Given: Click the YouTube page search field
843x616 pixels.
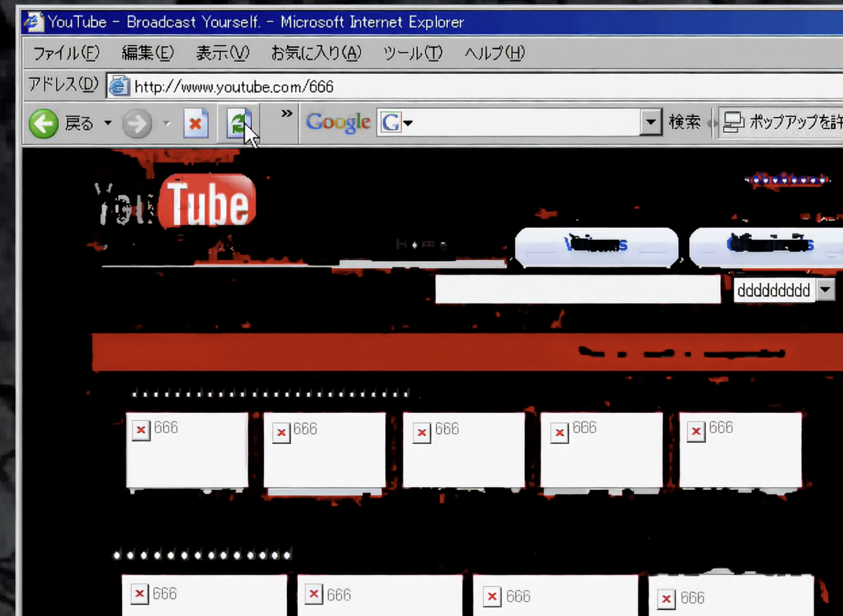Looking at the screenshot, I should (x=578, y=289).
